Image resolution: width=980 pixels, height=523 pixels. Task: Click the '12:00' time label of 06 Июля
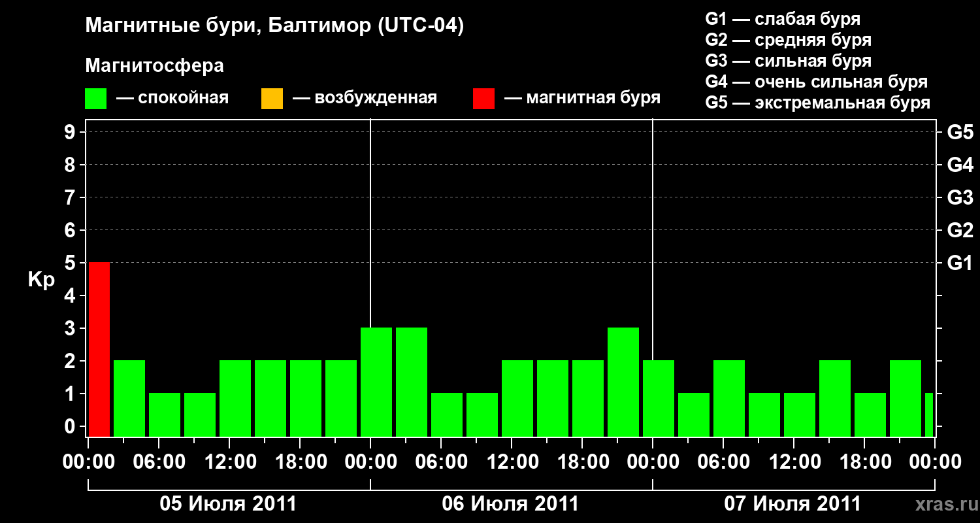(512, 462)
